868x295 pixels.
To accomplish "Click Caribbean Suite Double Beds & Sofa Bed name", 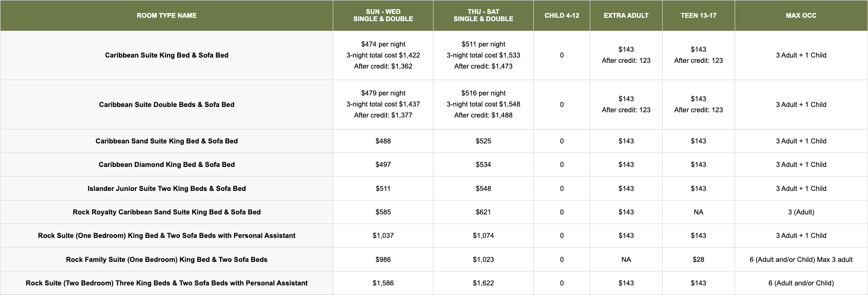I will (166, 105).
